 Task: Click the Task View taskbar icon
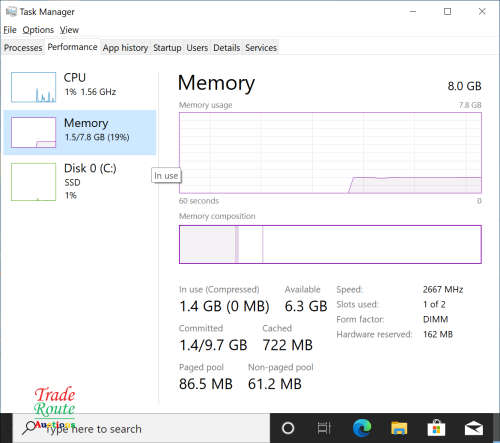[324, 428]
